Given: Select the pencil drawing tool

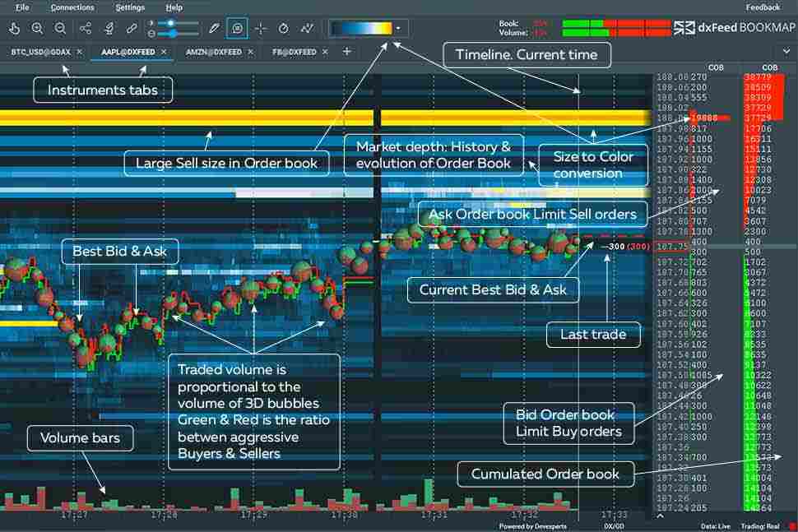Looking at the screenshot, I should 214,28.
